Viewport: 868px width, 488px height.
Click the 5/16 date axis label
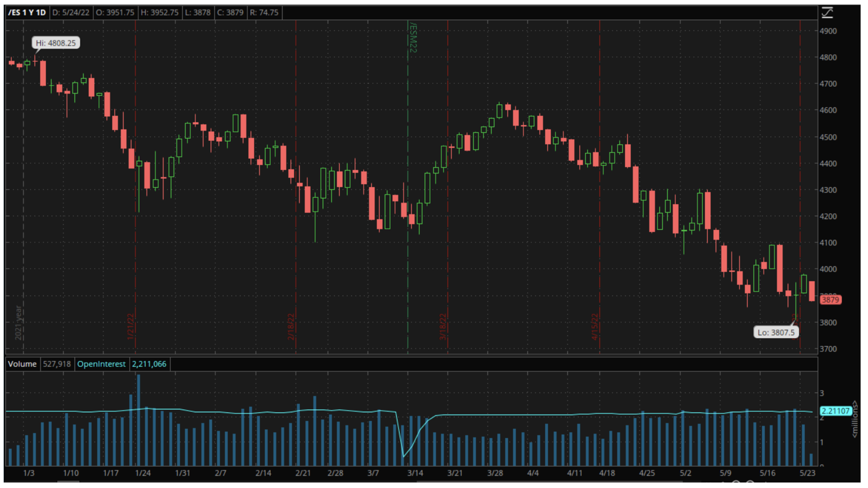click(767, 473)
